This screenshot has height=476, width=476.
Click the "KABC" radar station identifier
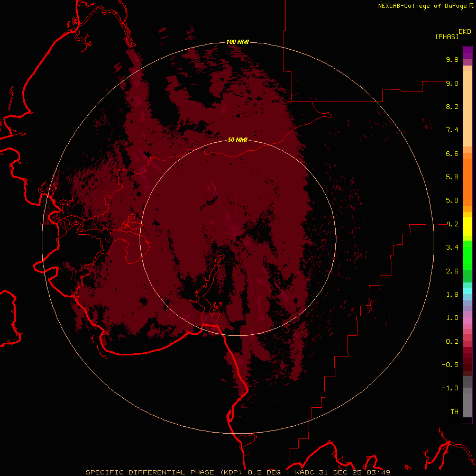pyautogui.click(x=305, y=472)
